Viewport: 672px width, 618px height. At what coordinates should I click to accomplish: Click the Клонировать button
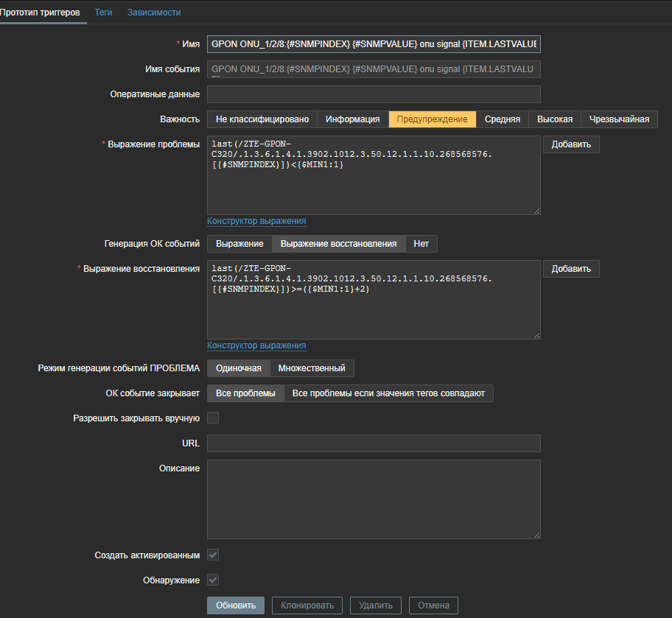click(307, 605)
